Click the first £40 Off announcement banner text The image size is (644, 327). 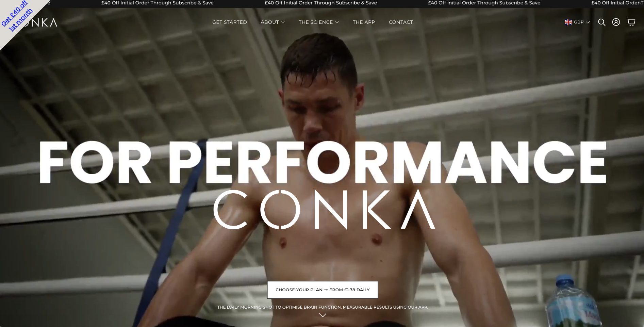[158, 3]
